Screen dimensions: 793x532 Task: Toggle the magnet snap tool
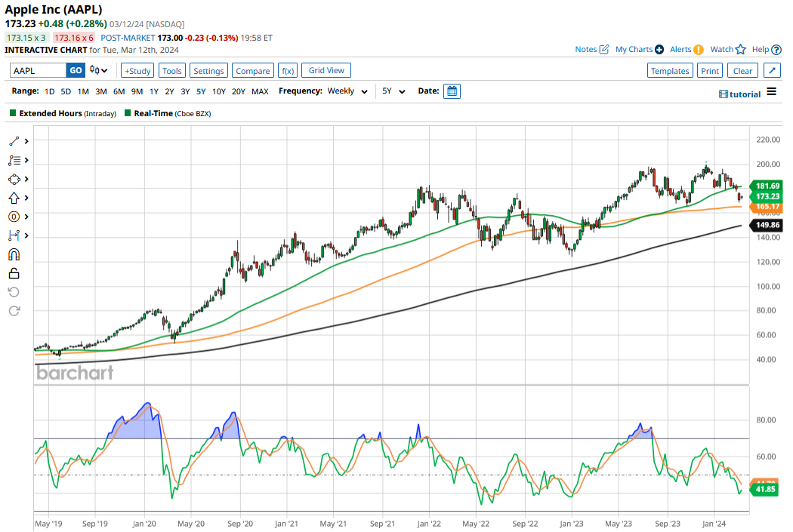point(14,254)
